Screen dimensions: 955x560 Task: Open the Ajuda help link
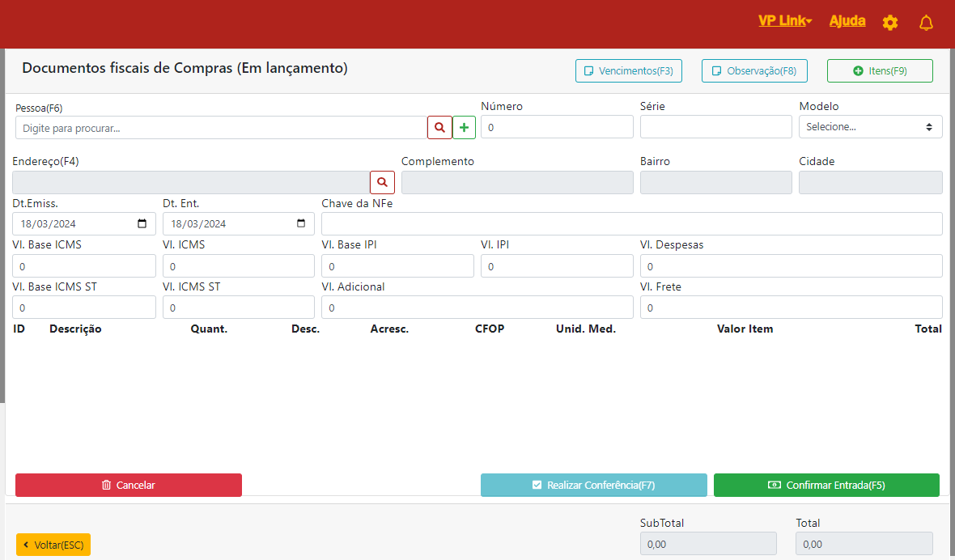click(847, 21)
